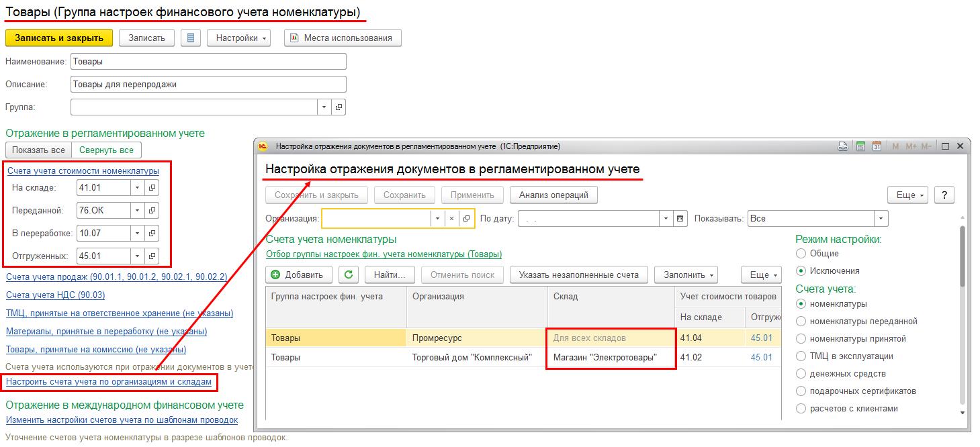
Task: Clear the Организация field with the x icon
Action: click(452, 219)
